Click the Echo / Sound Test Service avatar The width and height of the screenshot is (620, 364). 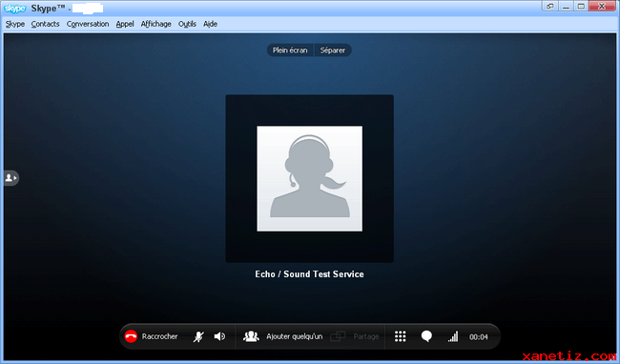pyautogui.click(x=310, y=178)
